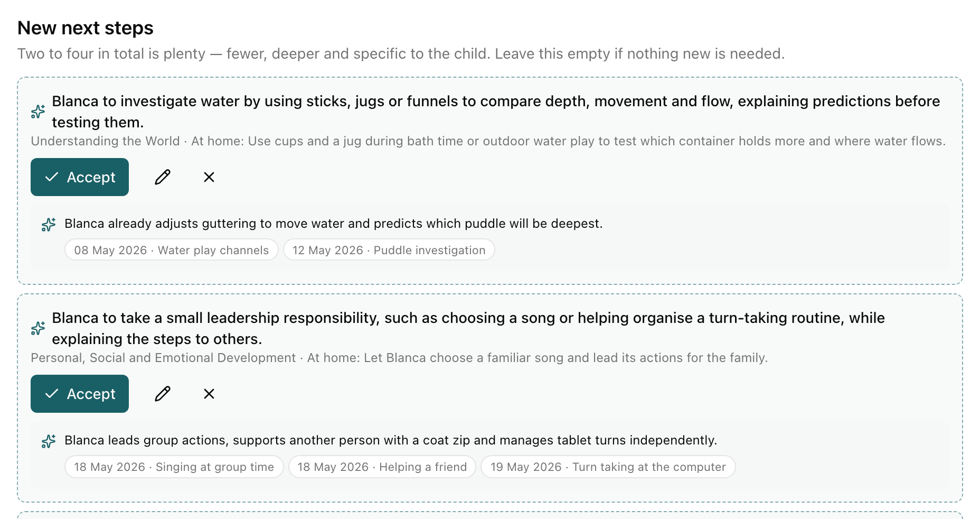Image resolution: width=980 pixels, height=519 pixels.
Task: Click sparkle icon next to group actions evidence summary
Action: tap(49, 441)
